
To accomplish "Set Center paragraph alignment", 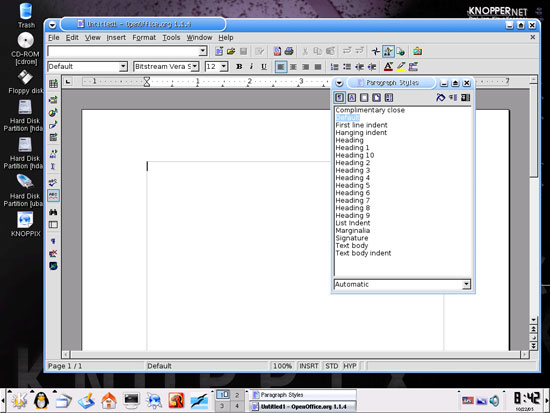I will [293, 67].
